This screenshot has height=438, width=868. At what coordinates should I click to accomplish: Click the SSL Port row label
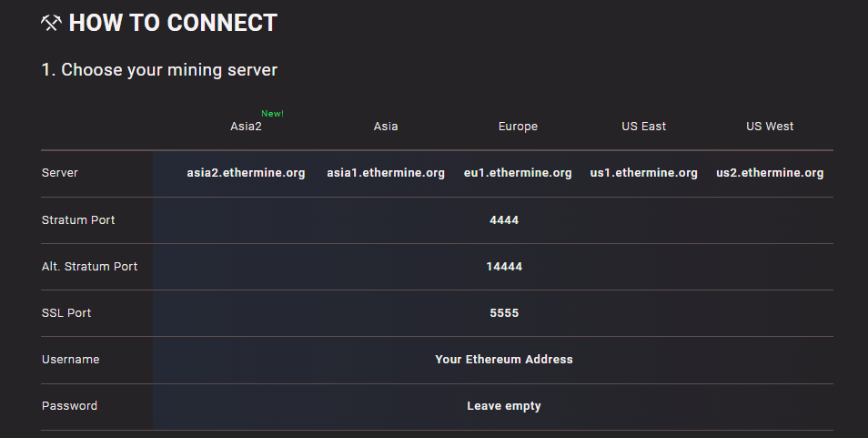(x=66, y=313)
